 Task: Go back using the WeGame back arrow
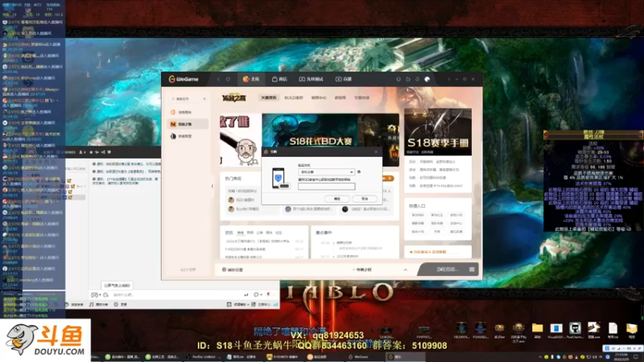[x=218, y=79]
